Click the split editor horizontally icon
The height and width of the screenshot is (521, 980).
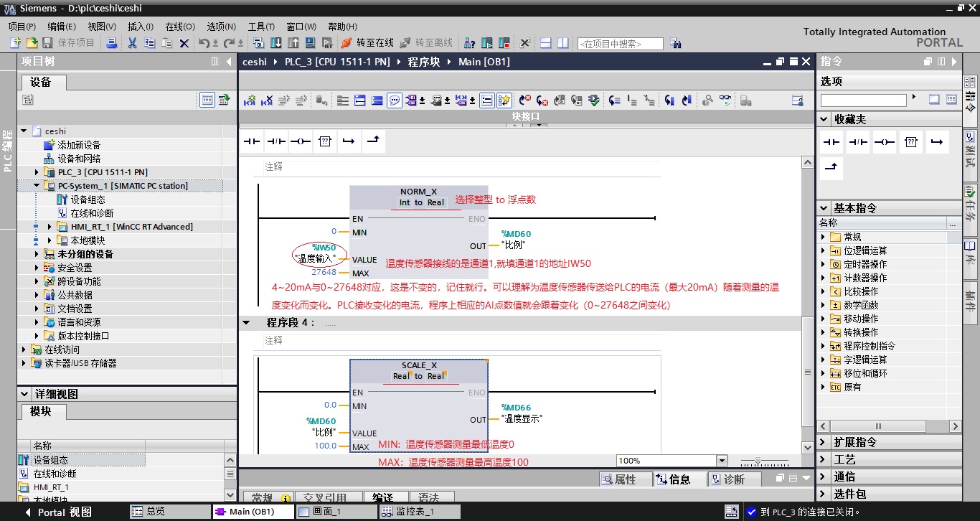click(x=545, y=43)
